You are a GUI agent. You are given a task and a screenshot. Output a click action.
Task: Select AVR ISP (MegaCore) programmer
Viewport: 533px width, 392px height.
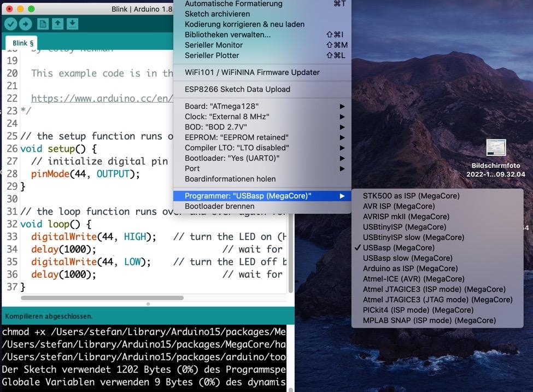(x=437, y=206)
